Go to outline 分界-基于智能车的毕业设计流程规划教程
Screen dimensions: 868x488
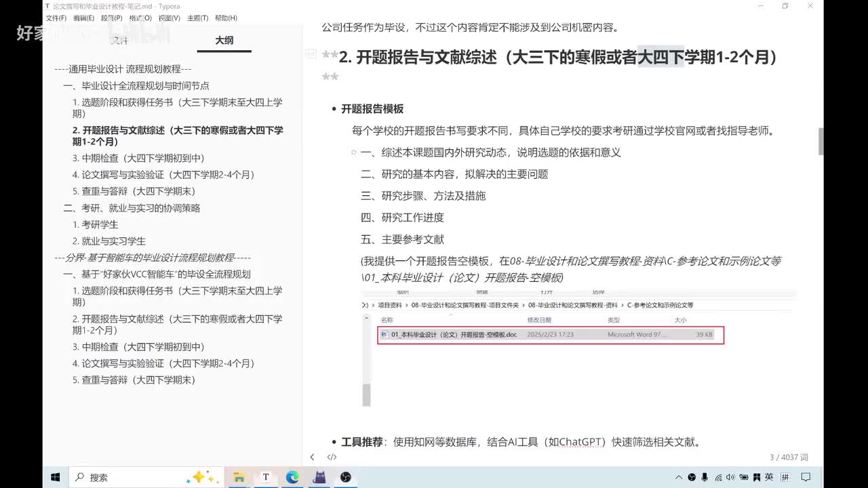coord(153,258)
